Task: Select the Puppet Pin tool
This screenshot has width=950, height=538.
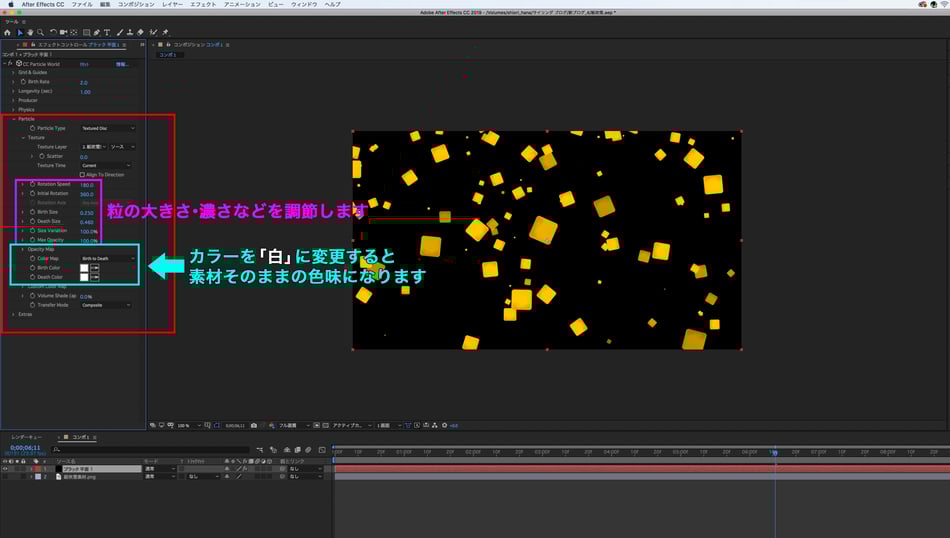Action: click(x=165, y=32)
